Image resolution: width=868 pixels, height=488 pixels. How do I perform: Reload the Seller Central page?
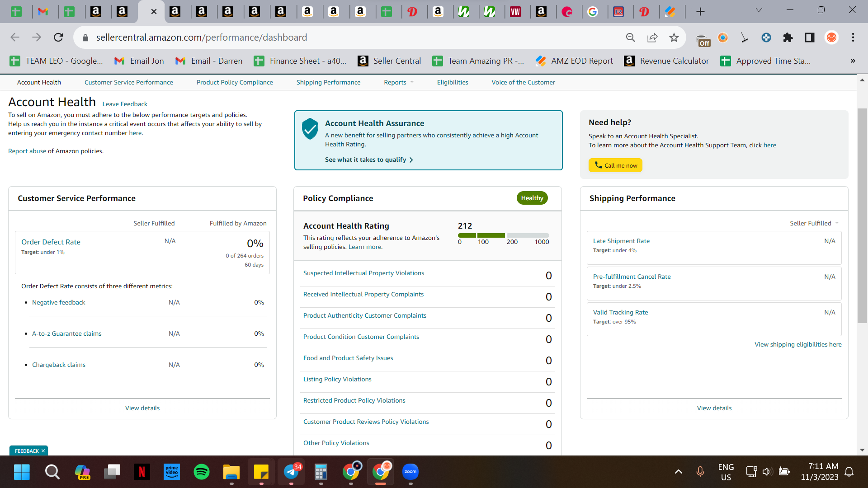click(58, 38)
